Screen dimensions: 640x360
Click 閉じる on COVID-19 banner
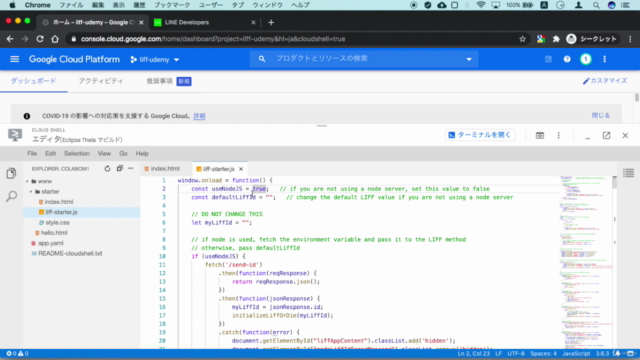601,116
